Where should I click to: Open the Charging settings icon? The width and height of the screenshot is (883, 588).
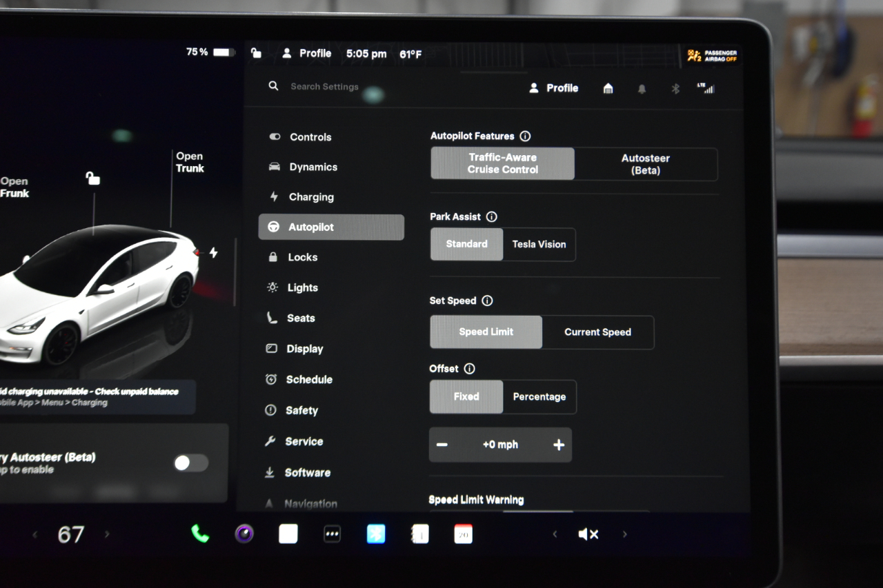[275, 197]
